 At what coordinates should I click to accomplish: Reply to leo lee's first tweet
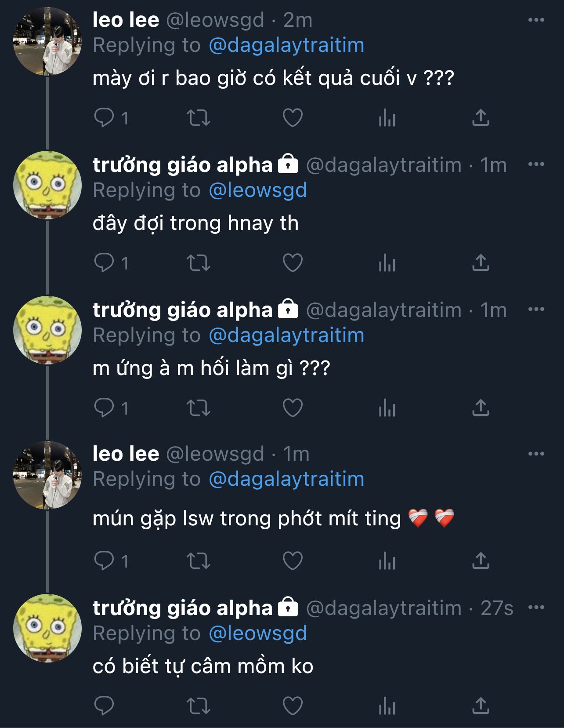[x=104, y=118]
